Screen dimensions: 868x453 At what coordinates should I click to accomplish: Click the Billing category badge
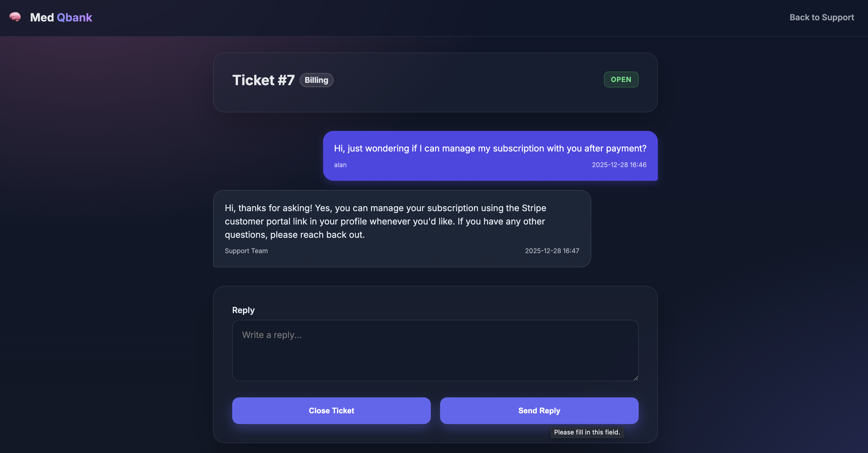316,80
